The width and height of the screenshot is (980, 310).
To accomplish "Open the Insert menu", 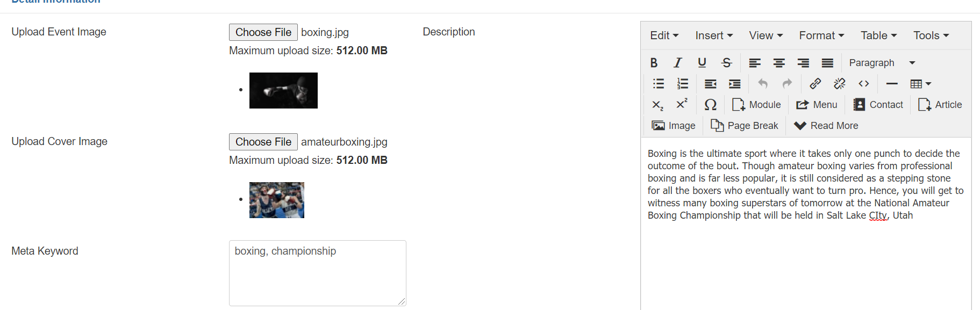I will [x=714, y=35].
